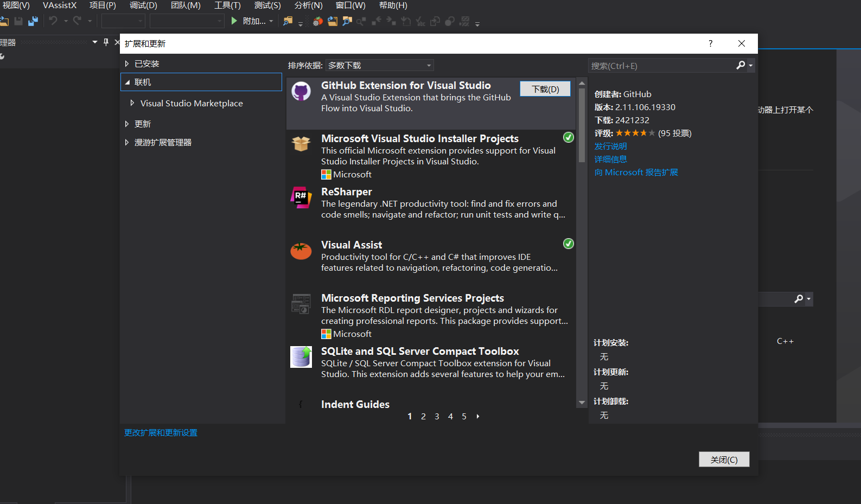The image size is (861, 504).
Task: Open the undo history dropdown arrow
Action: 66,21
